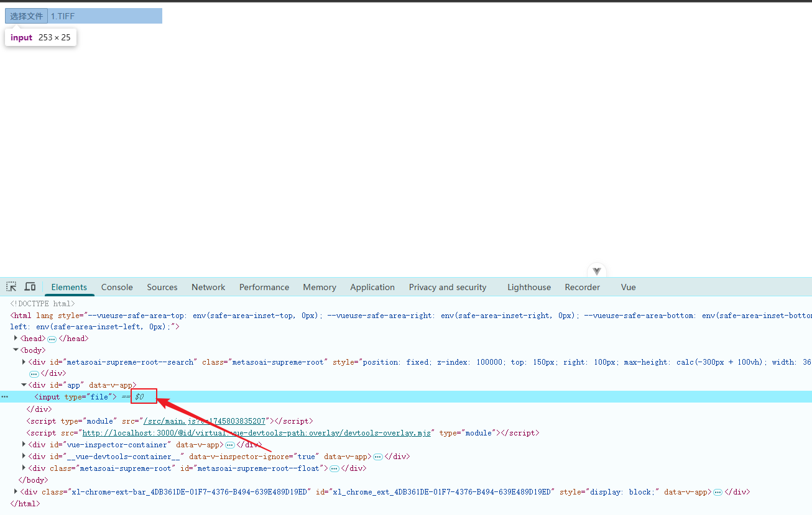The height and width of the screenshot is (515, 812).
Task: Expand the xl-chrome-ext-bar div node
Action: (16, 492)
